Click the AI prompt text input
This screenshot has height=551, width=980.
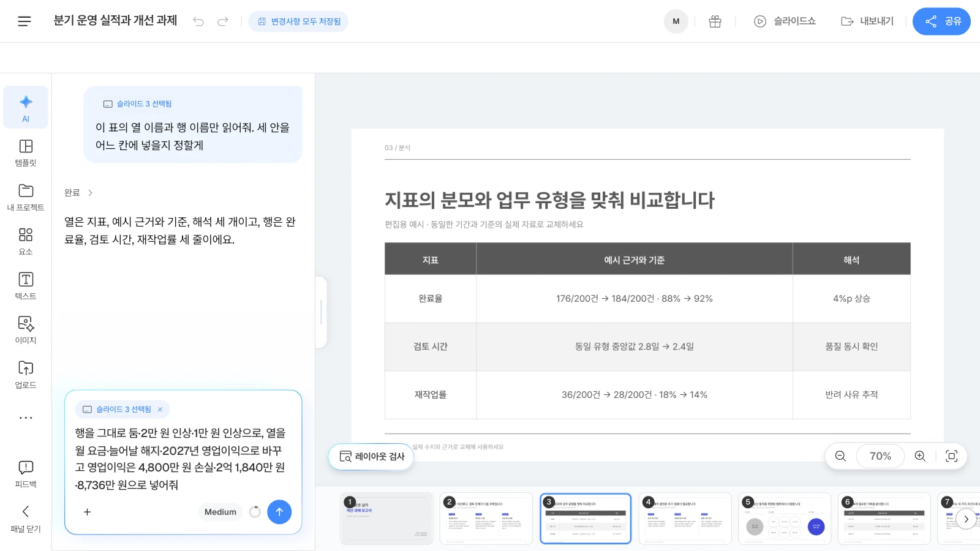182,459
